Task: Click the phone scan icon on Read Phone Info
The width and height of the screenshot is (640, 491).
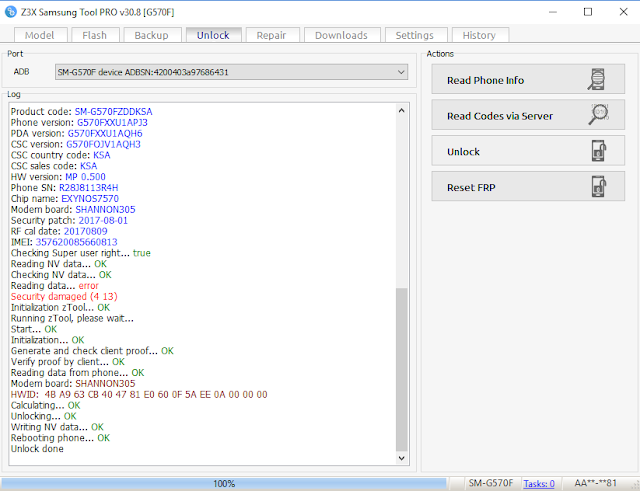Action: (597, 80)
